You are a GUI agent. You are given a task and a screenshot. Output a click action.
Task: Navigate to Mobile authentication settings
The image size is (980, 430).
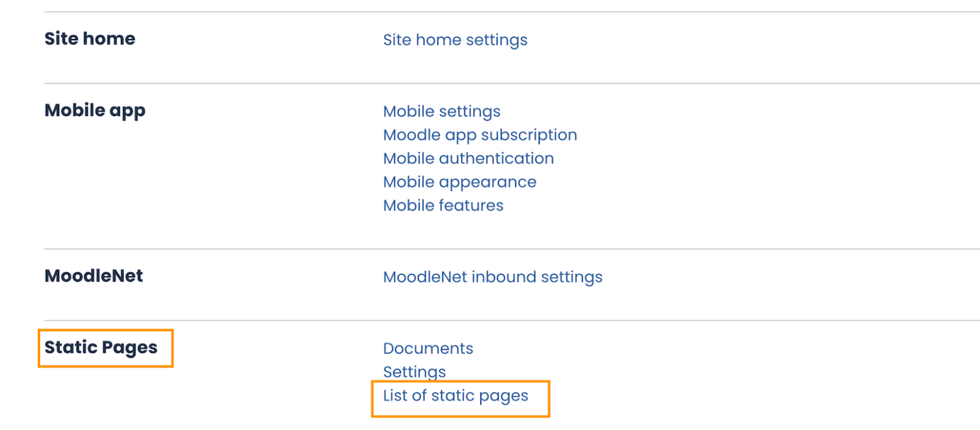pos(468,158)
